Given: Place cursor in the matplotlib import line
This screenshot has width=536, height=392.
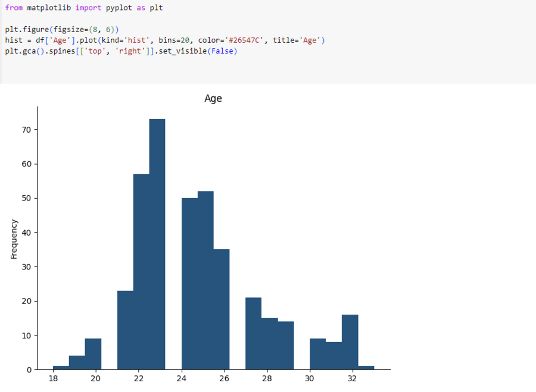Looking at the screenshot, I should coord(83,8).
